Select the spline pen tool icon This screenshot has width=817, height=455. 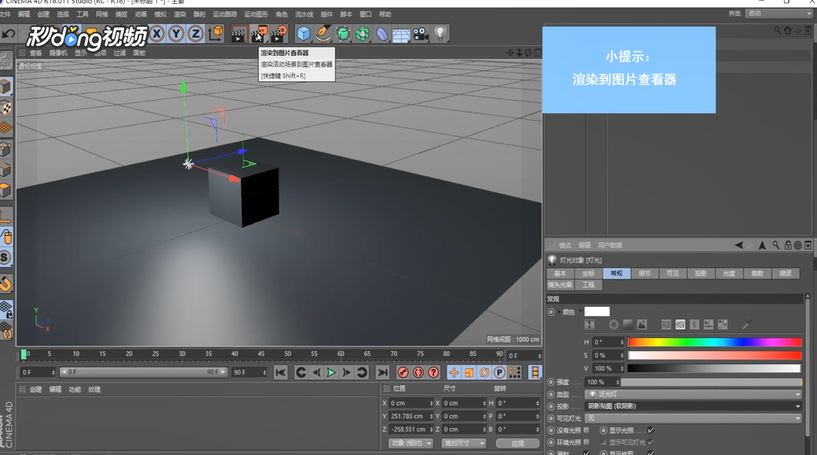[324, 34]
